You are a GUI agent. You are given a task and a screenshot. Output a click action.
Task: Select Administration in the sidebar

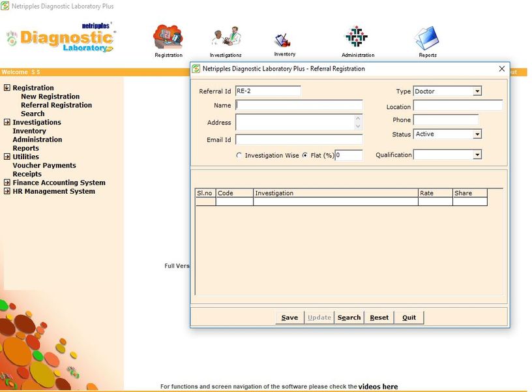click(x=37, y=140)
